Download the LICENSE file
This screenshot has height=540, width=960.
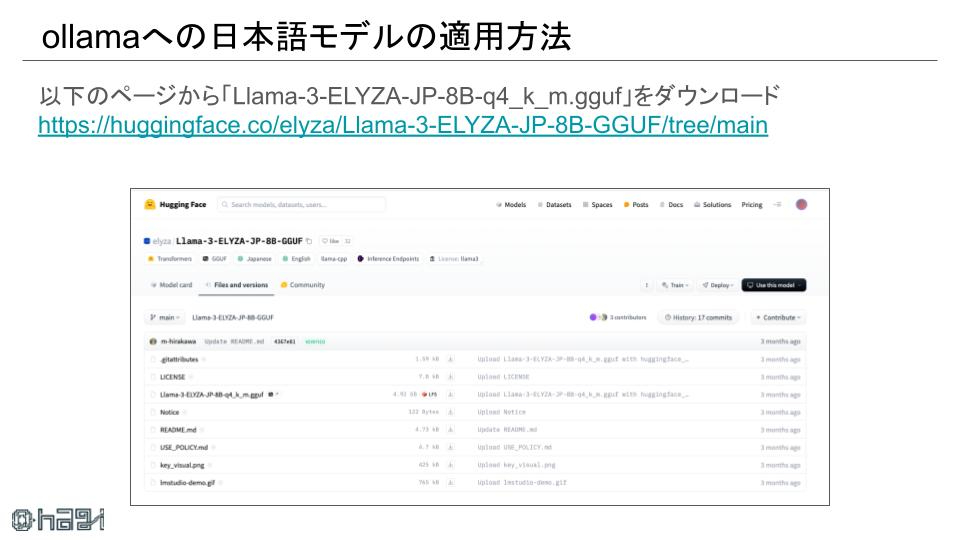tap(451, 377)
